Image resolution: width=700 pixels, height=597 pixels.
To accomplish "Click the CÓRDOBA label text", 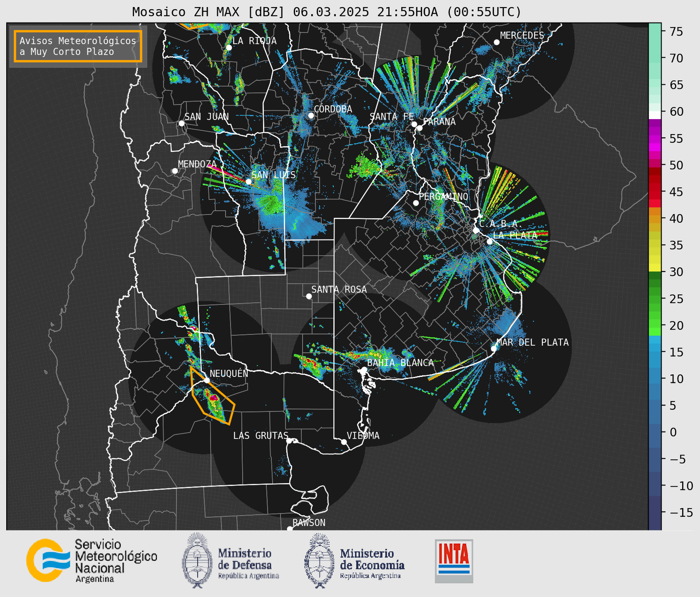I will coord(333,109).
